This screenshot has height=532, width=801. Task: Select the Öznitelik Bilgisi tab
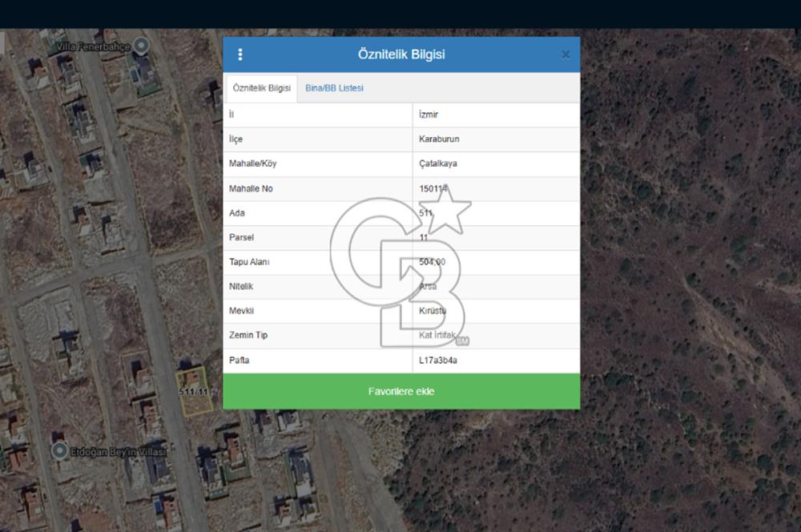pyautogui.click(x=261, y=88)
